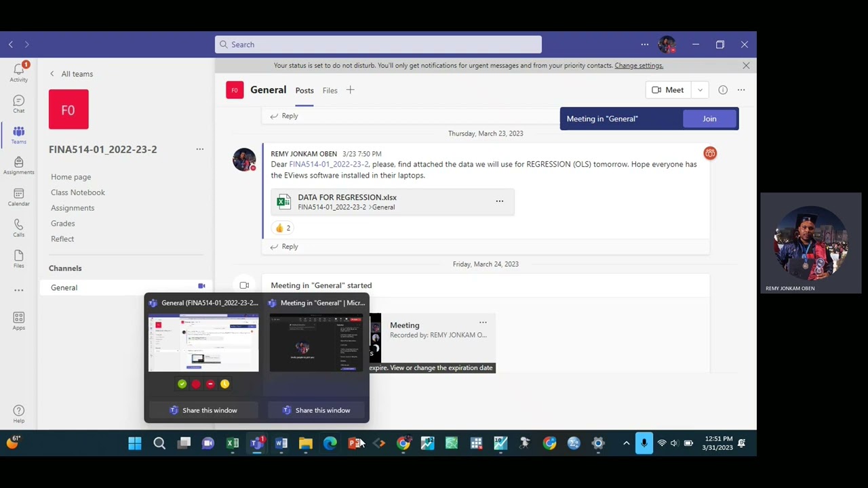Screen dimensions: 868x488
Task: Open File Explorer from the taskbar
Action: coord(306,443)
